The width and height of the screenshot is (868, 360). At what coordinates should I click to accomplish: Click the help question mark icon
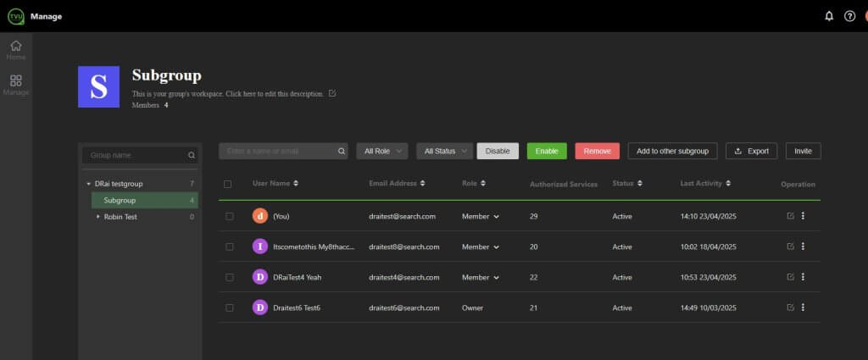(849, 16)
